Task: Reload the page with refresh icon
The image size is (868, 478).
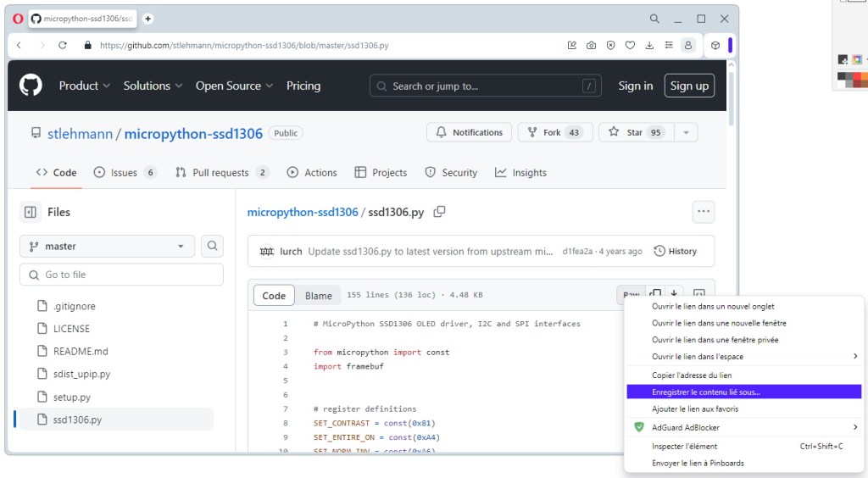Action: [x=63, y=46]
